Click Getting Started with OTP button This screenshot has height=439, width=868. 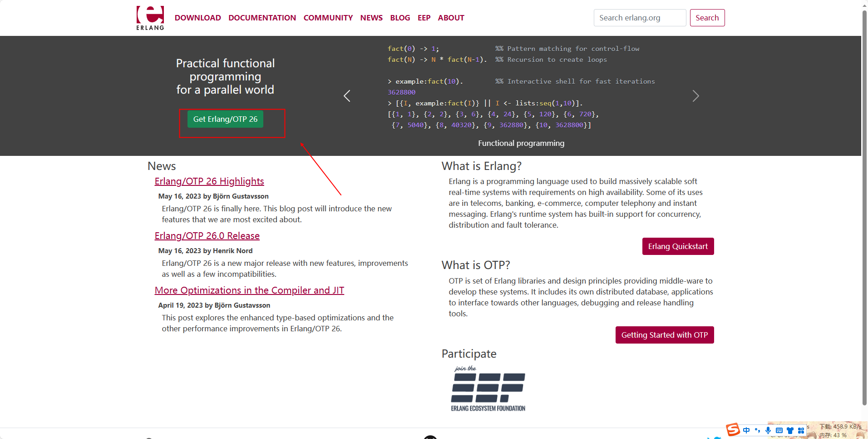[665, 335]
